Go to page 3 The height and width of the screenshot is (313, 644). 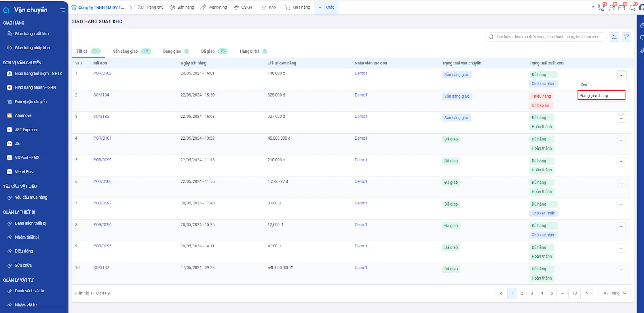(532, 293)
